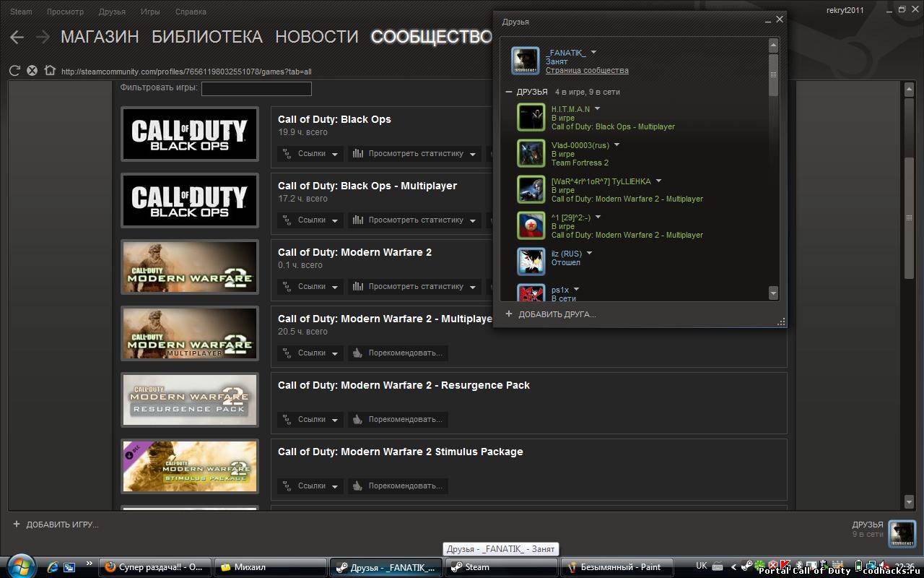Open Страница сообщества link
This screenshot has height=578, width=924.
(587, 70)
